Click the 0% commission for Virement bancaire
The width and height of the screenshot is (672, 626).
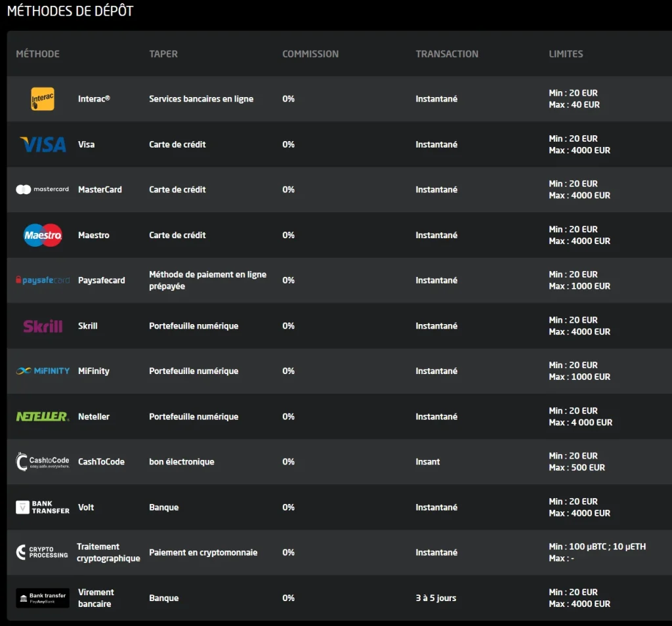pos(289,598)
